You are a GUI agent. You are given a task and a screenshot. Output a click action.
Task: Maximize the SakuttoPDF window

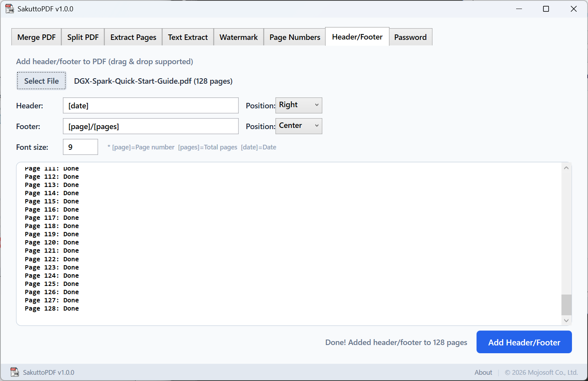click(x=546, y=9)
